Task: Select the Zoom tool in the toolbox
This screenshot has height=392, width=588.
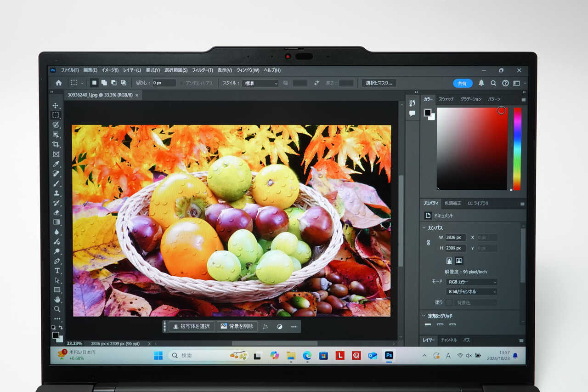Action: 57,309
